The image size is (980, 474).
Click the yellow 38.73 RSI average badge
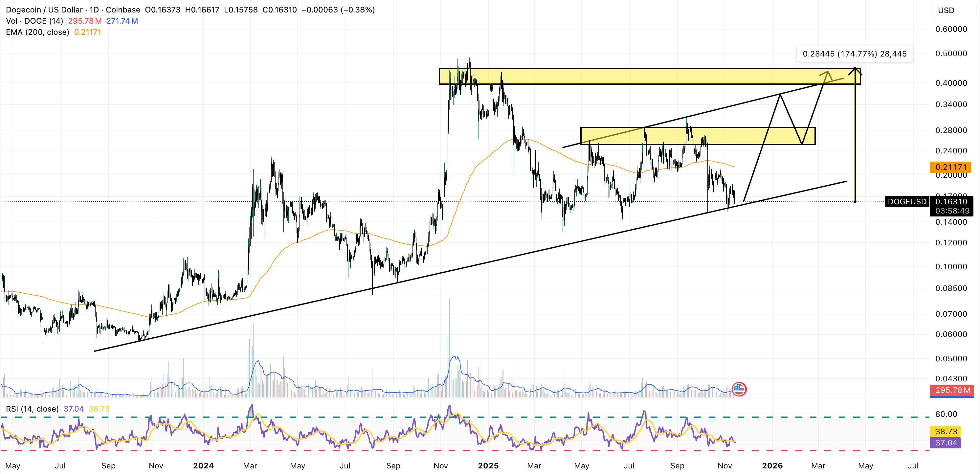[946, 431]
